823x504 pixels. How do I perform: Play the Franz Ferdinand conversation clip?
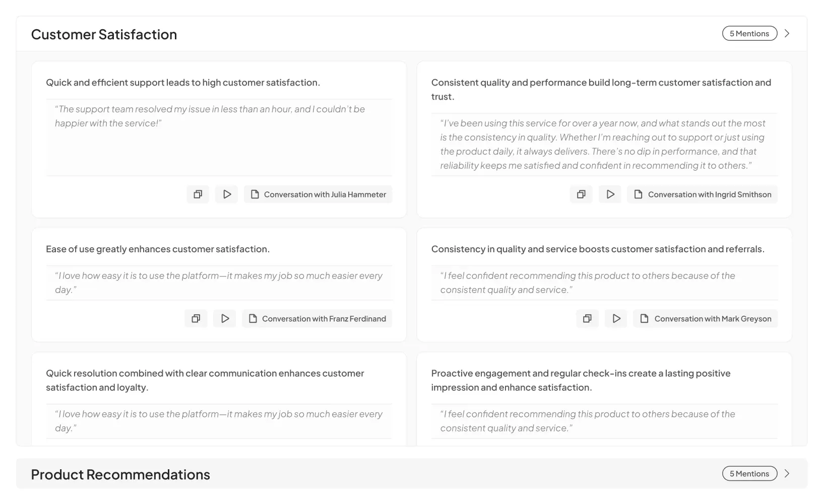[x=225, y=319]
